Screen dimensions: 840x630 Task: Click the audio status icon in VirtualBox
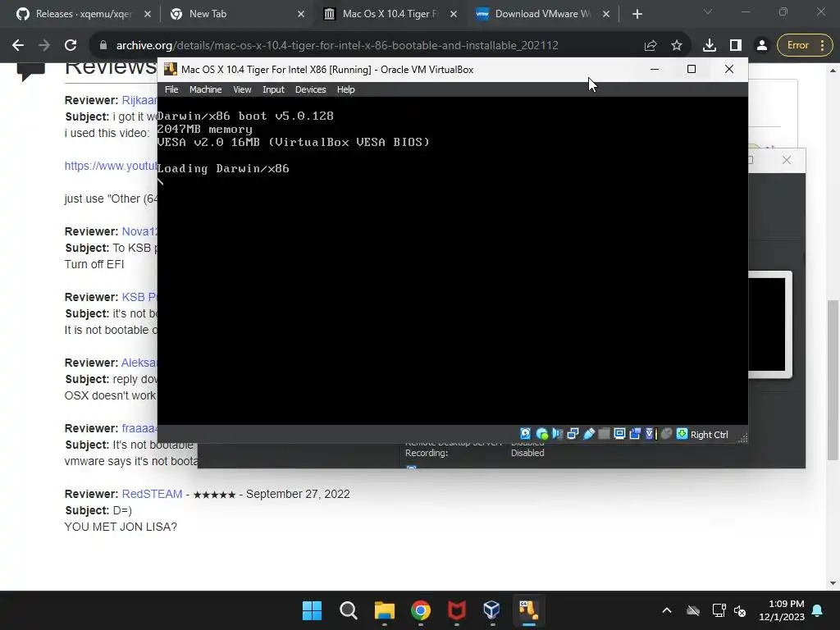[557, 434]
